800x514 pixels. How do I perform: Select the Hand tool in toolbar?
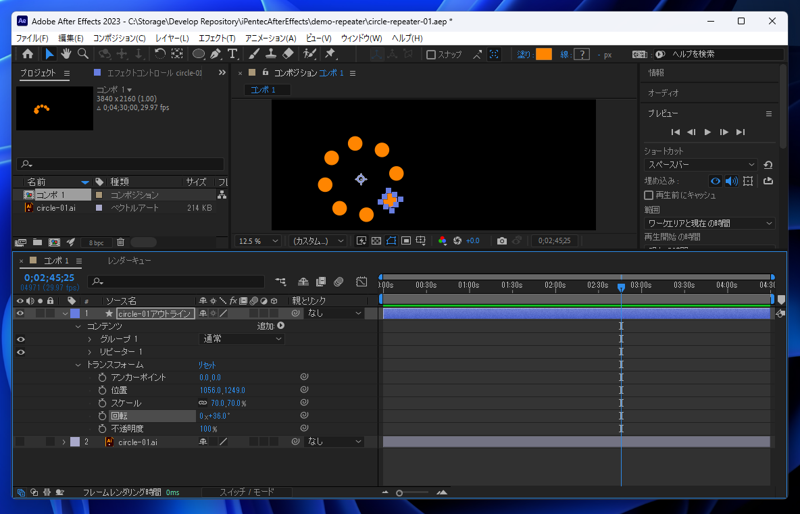point(66,54)
